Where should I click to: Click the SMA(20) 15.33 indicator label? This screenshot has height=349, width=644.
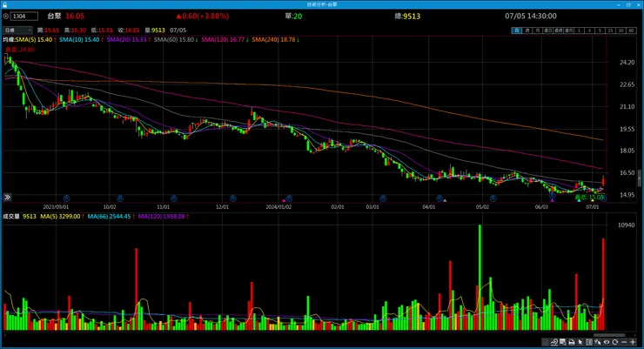(x=126, y=39)
